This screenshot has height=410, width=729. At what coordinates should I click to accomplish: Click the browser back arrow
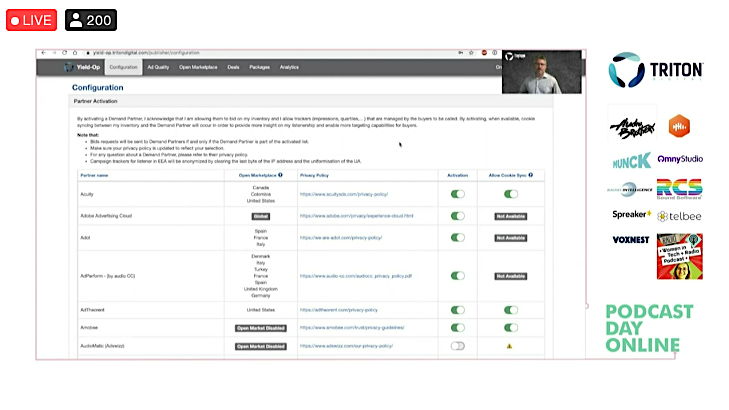point(44,53)
